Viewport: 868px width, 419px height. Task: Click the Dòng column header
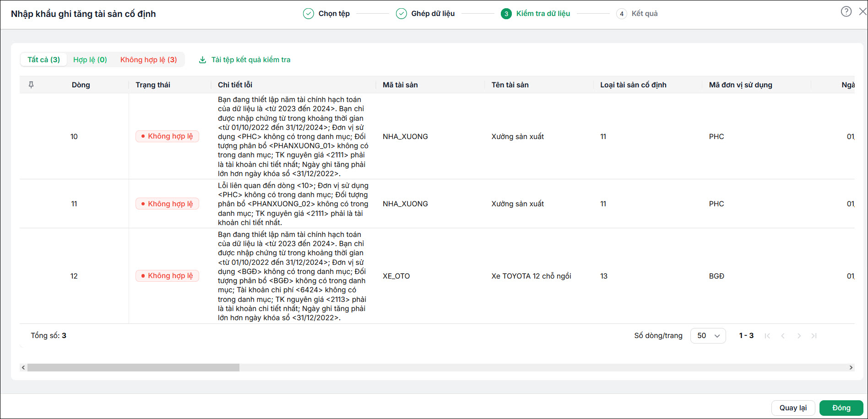coord(81,85)
